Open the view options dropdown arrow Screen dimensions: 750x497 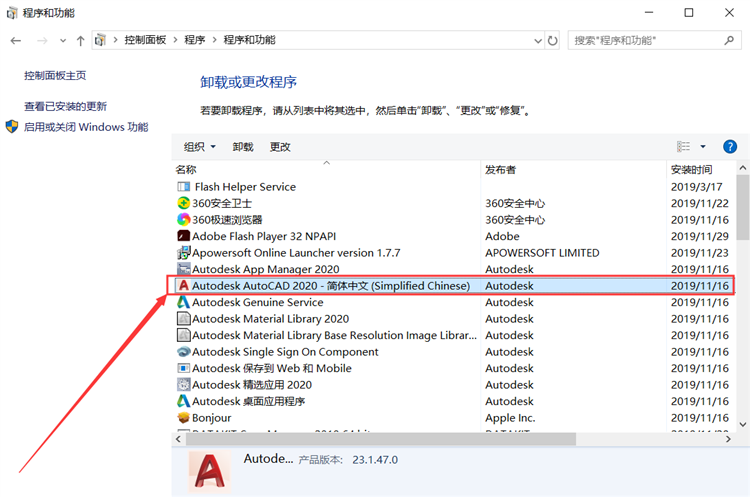703,146
